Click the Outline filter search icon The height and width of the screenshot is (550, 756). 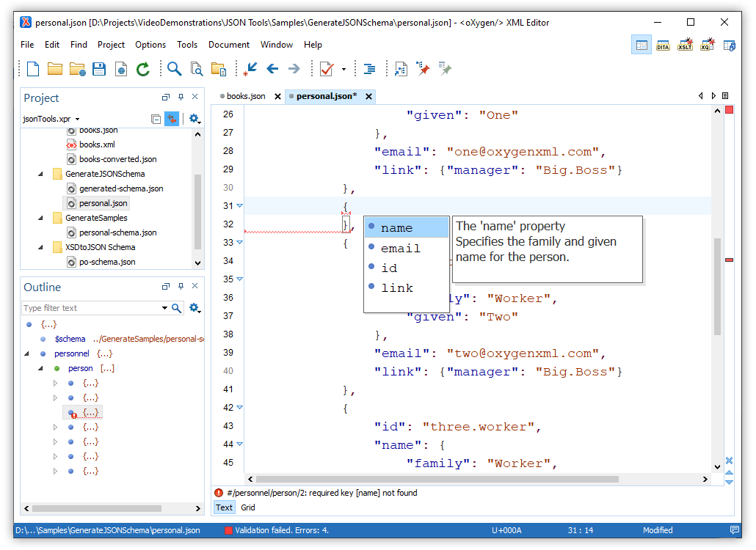[x=176, y=308]
